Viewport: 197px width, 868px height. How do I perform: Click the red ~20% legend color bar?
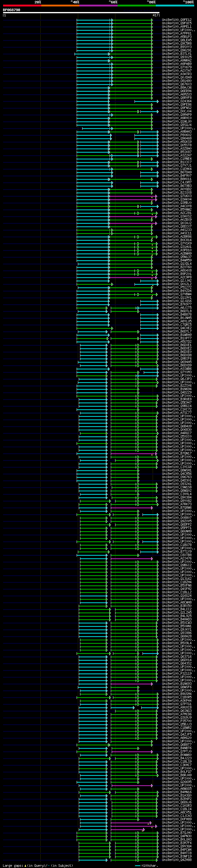(x=22, y=6)
